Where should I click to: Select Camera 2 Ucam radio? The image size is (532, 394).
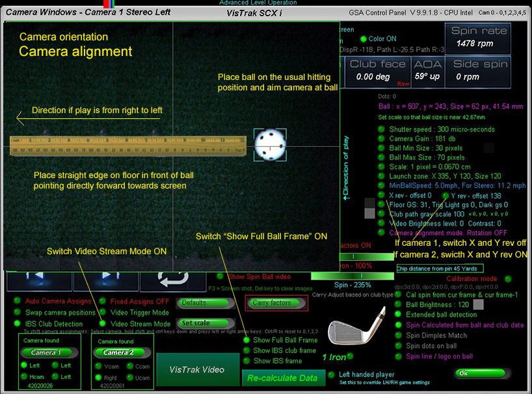point(129,377)
